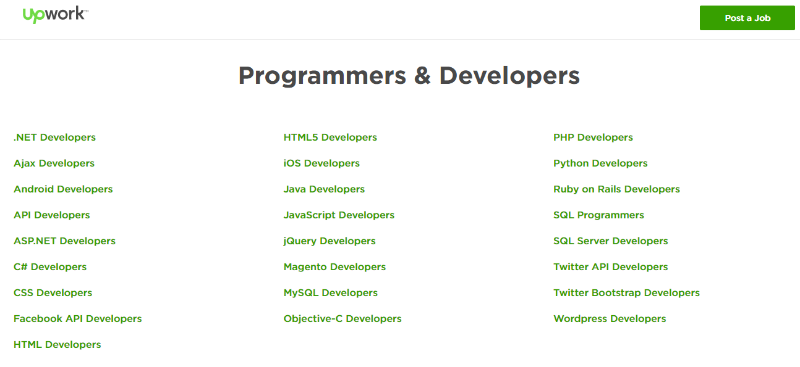Click the HTML Developers link

coord(57,345)
